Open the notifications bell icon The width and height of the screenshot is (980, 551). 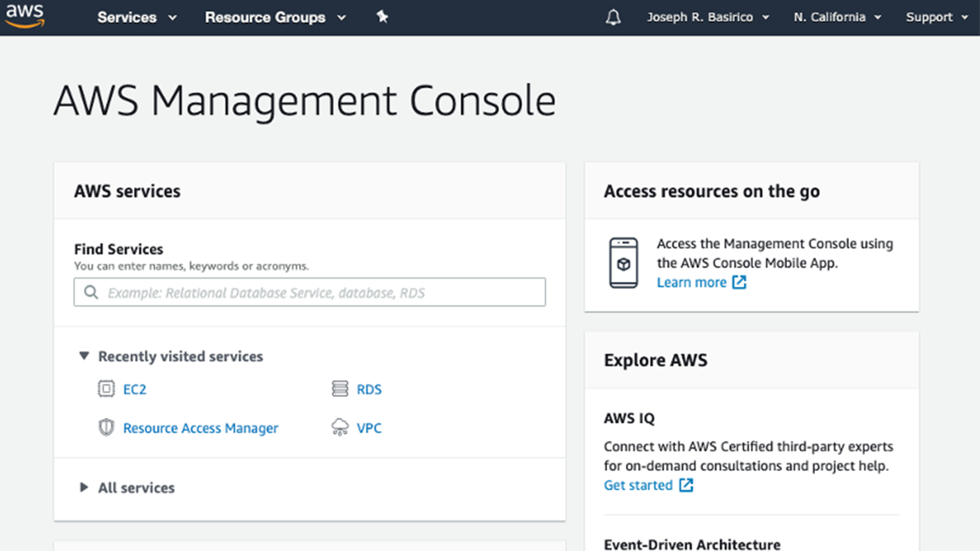click(x=613, y=17)
